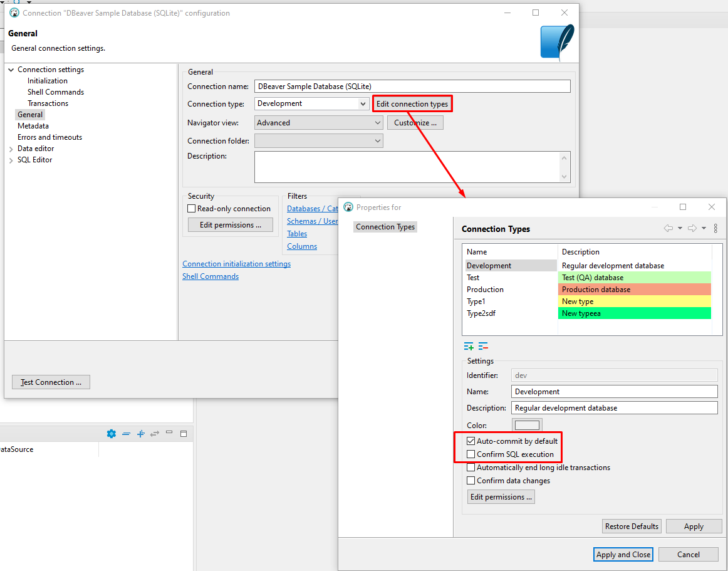
Task: Open the Shell Commands link
Action: coord(211,276)
